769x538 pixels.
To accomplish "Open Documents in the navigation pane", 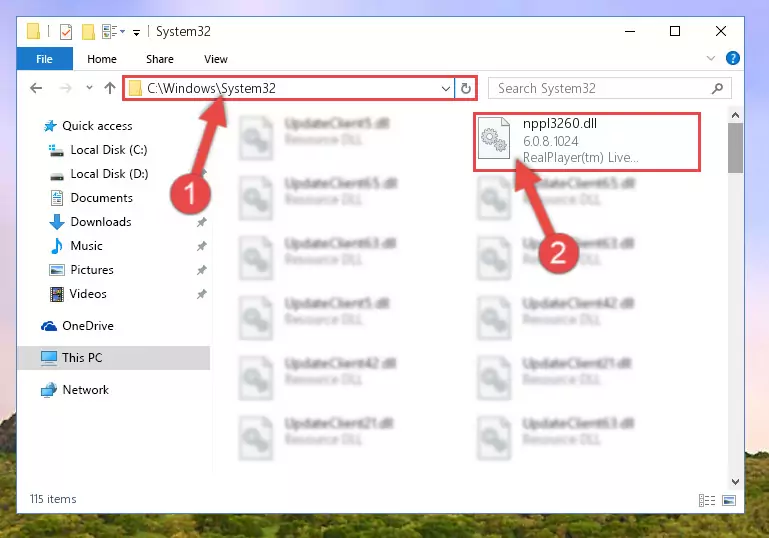I will (x=102, y=198).
